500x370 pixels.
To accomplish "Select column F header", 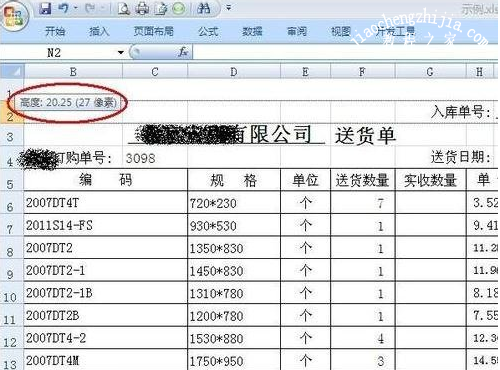I will [x=362, y=72].
